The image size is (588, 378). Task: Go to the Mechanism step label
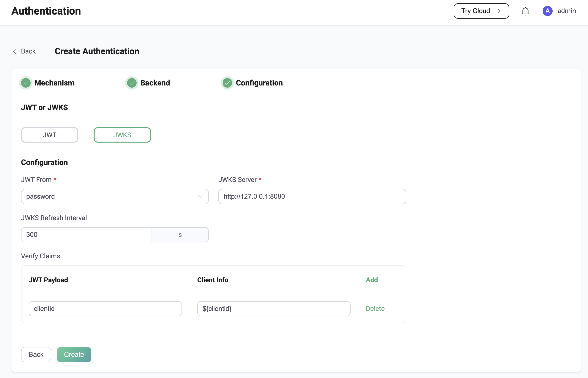click(54, 83)
